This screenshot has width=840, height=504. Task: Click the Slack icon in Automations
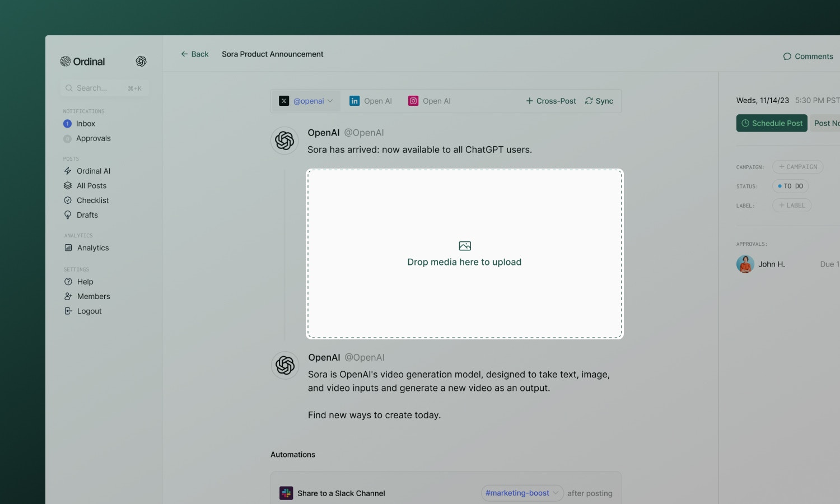coord(286,493)
